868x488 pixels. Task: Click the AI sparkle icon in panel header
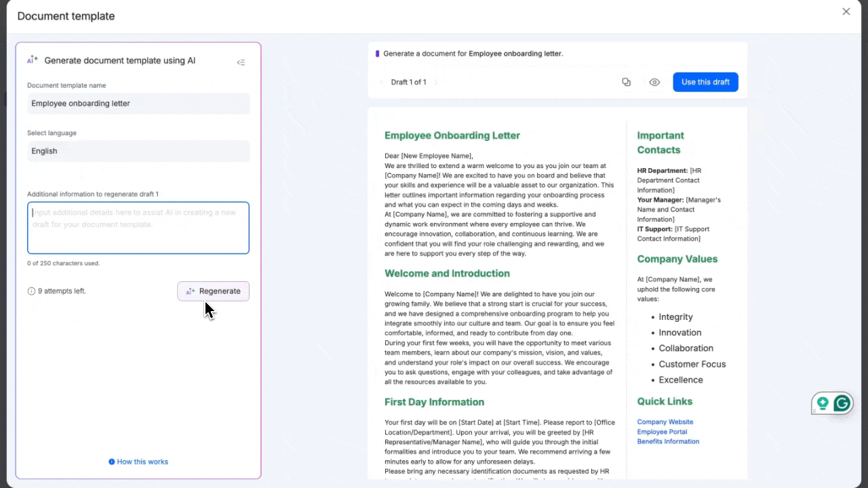point(33,60)
